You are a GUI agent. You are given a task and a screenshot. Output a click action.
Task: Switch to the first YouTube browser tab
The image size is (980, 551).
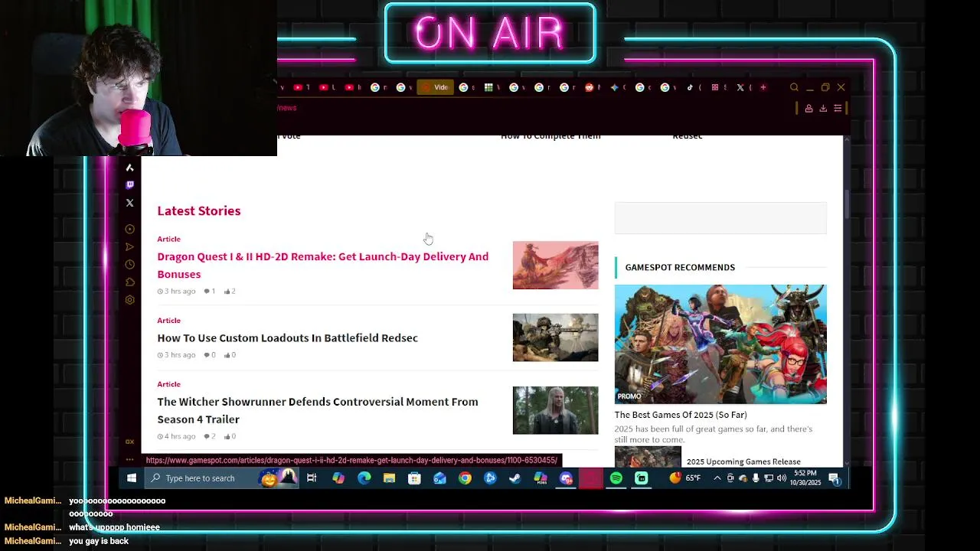click(x=300, y=87)
